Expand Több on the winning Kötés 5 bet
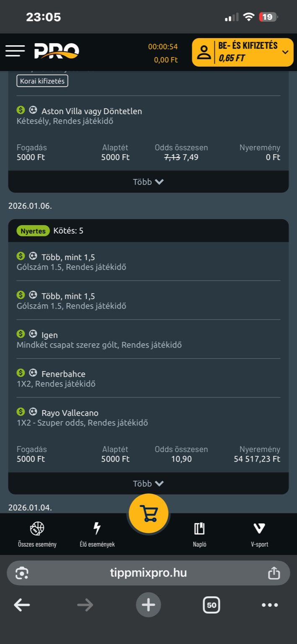Screen dimensions: 297x644 coord(148,483)
